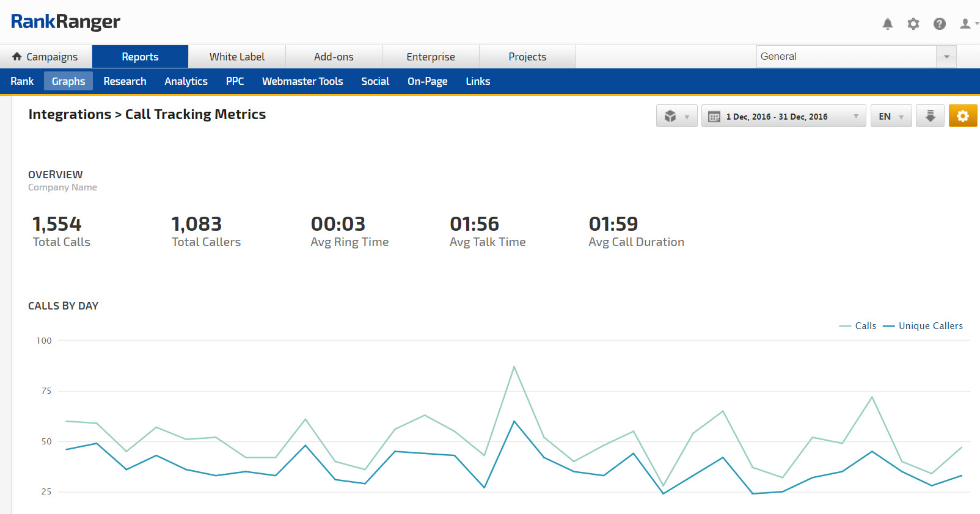Viewport: 980px width, 514px height.
Task: Click the download report arrow icon
Action: pos(930,116)
